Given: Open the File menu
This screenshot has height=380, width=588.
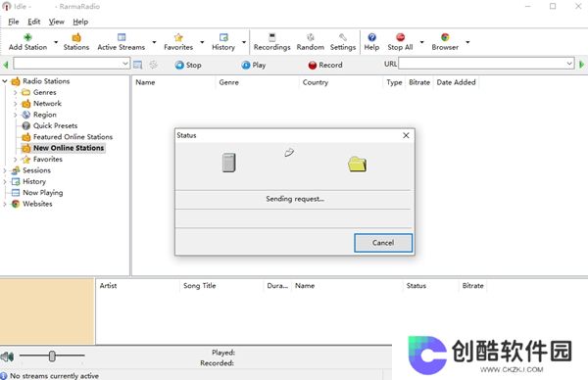Looking at the screenshot, I should coord(13,22).
